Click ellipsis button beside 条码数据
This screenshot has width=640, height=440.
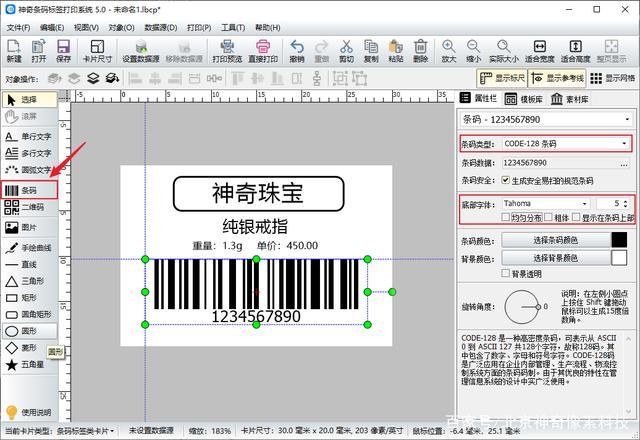point(624,164)
